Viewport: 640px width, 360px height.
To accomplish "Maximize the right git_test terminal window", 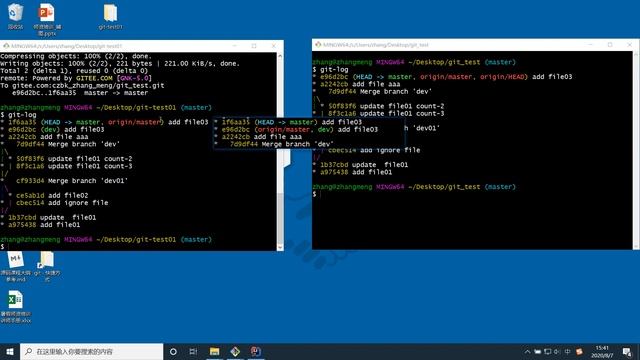I will click(x=610, y=44).
